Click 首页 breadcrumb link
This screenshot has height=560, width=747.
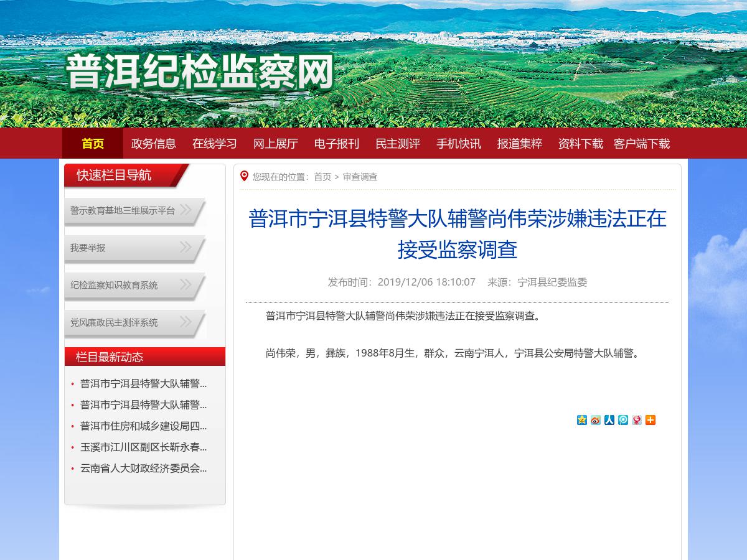(x=322, y=177)
